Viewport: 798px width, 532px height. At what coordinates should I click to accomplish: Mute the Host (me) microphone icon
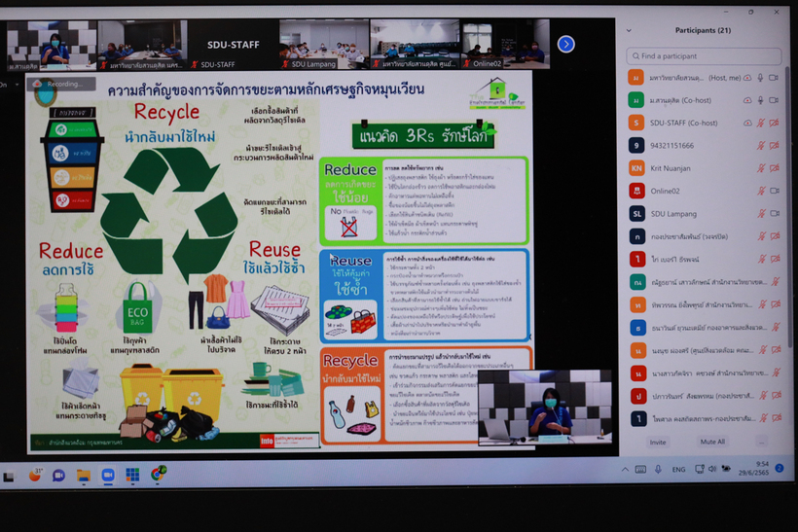click(760, 78)
